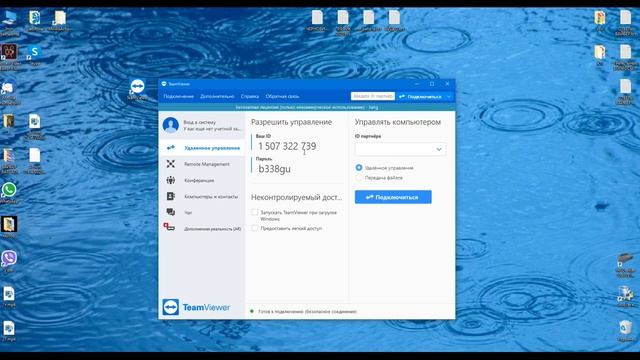Image resolution: width=640 pixels, height=360 pixels.
Task: Select the Viber desktop icon
Action: pos(9,260)
